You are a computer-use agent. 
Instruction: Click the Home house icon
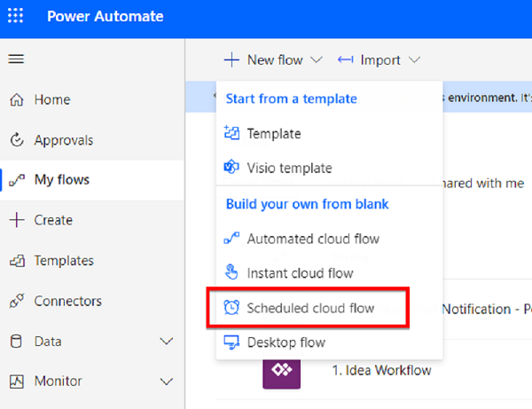tap(17, 99)
